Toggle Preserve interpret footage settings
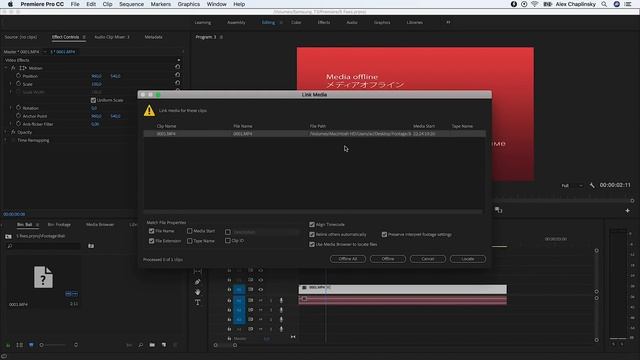Image resolution: width=640 pixels, height=360 pixels. point(384,234)
